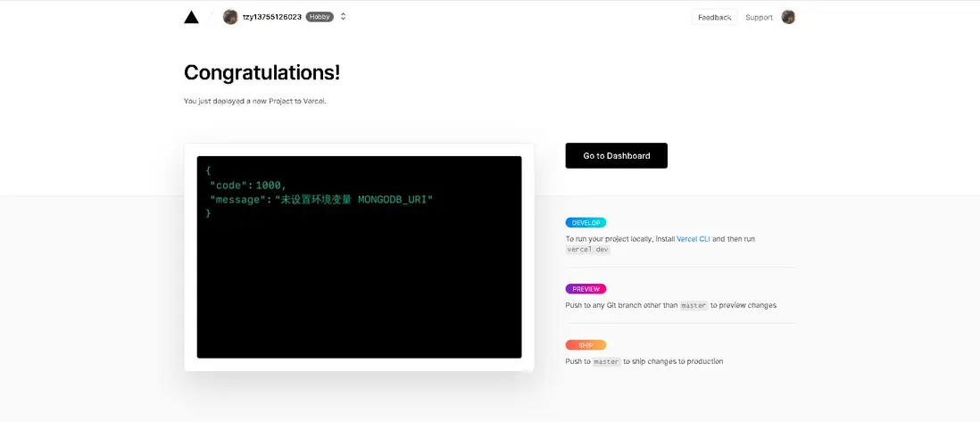Select the tzy13755126023 account name
Viewport: 980px width, 422px height.
coord(272,17)
